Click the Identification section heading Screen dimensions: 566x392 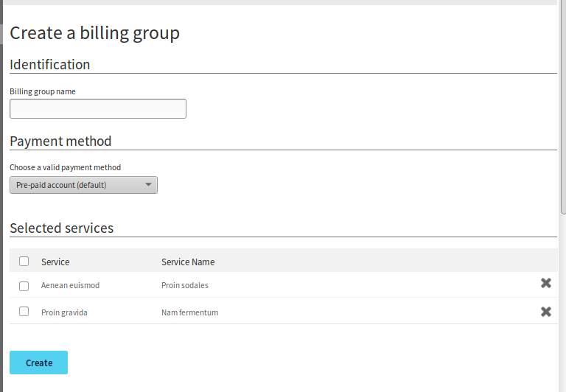[x=50, y=64]
